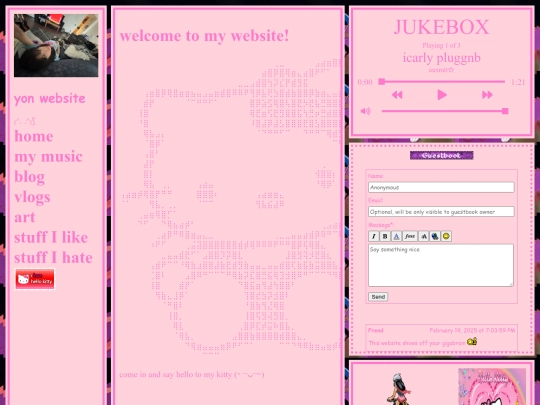This screenshot has height=405, width=540.
Task: Skip to the next jukebox track
Action: [487, 95]
